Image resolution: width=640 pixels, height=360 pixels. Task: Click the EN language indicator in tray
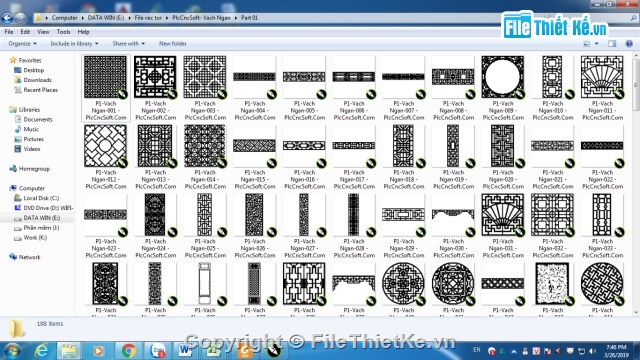pyautogui.click(x=476, y=350)
